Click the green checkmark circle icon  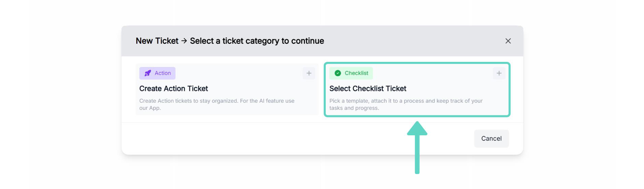[x=338, y=73]
